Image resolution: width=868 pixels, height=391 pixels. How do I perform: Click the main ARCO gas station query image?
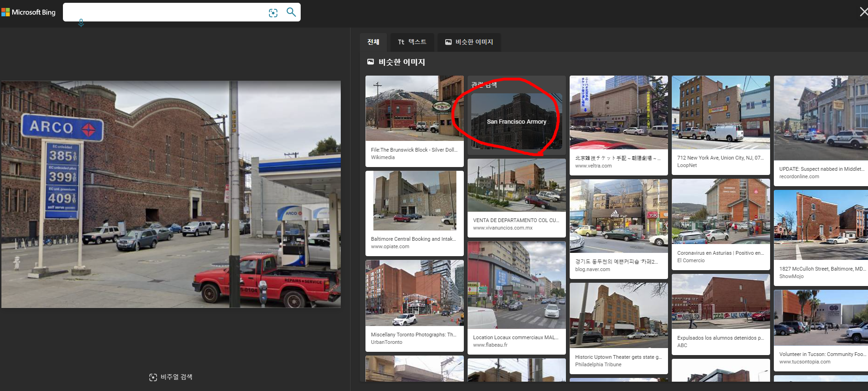[171, 194]
